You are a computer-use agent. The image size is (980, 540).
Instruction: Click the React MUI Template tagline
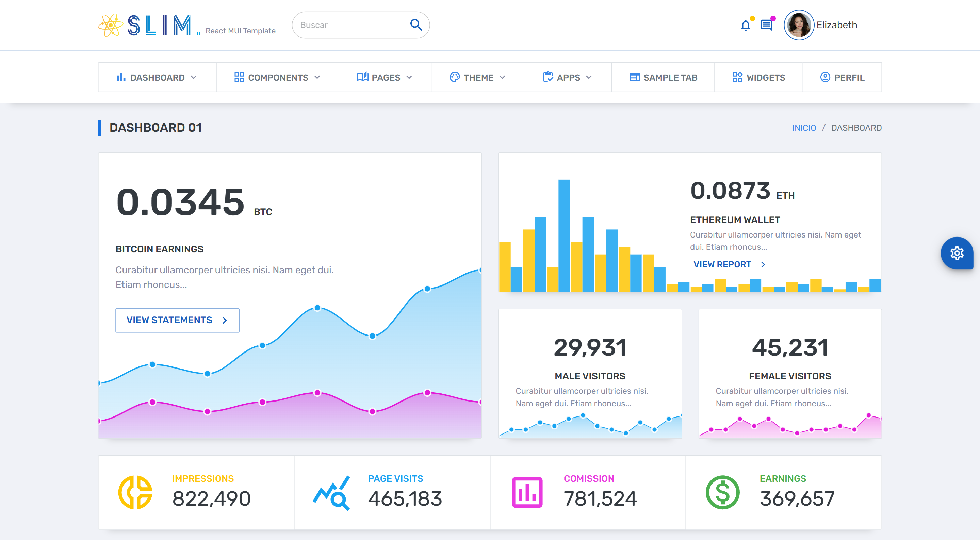click(241, 31)
